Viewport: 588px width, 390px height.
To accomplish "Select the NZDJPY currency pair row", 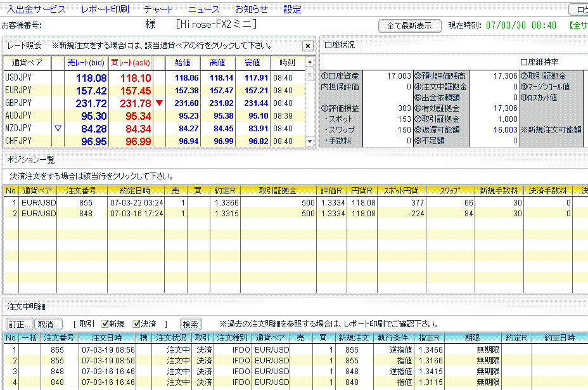I will [x=154, y=128].
